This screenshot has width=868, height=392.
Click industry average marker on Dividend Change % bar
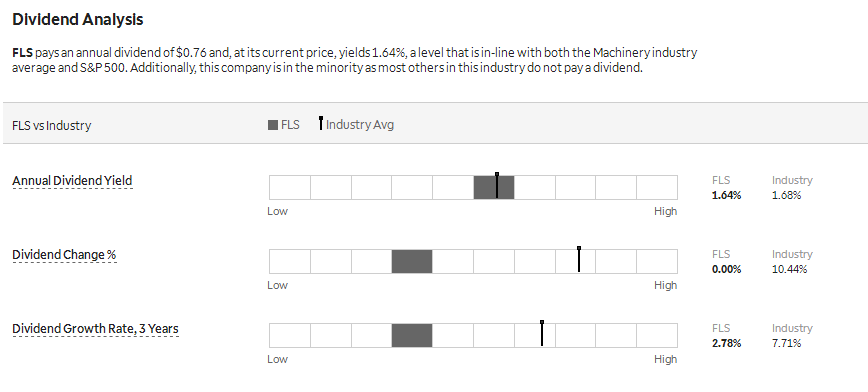579,259
